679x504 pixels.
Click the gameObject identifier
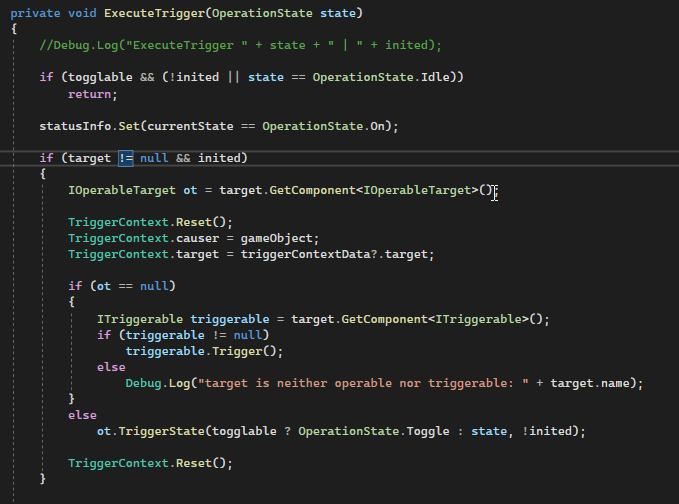(282, 238)
